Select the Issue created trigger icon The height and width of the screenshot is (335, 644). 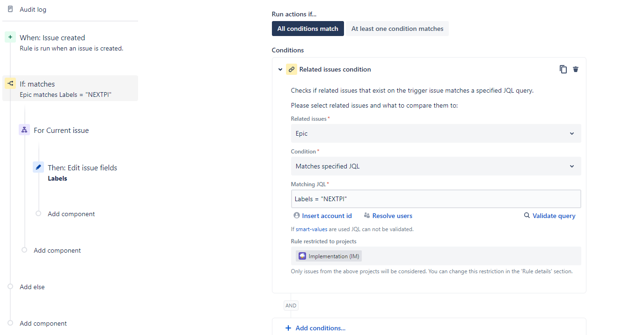point(10,36)
